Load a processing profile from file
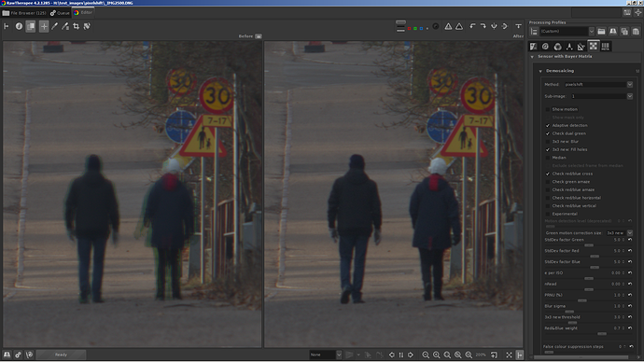 (601, 32)
